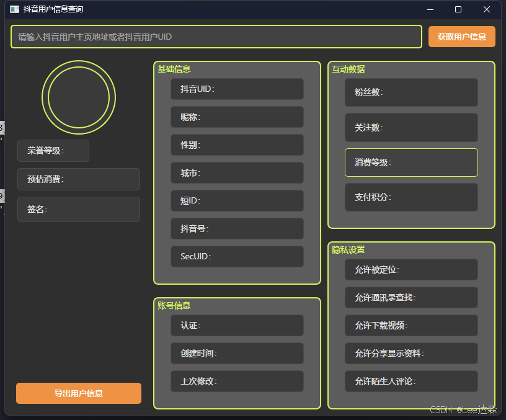The width and height of the screenshot is (506, 420).
Task: Select the 预估消费 field
Action: pyautogui.click(x=79, y=179)
